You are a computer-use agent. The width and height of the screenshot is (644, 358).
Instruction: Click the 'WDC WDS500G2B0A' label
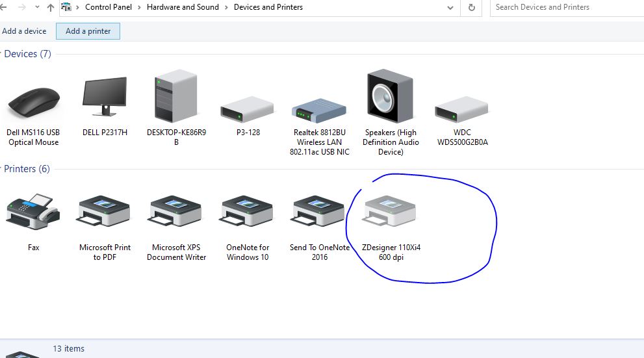point(463,137)
